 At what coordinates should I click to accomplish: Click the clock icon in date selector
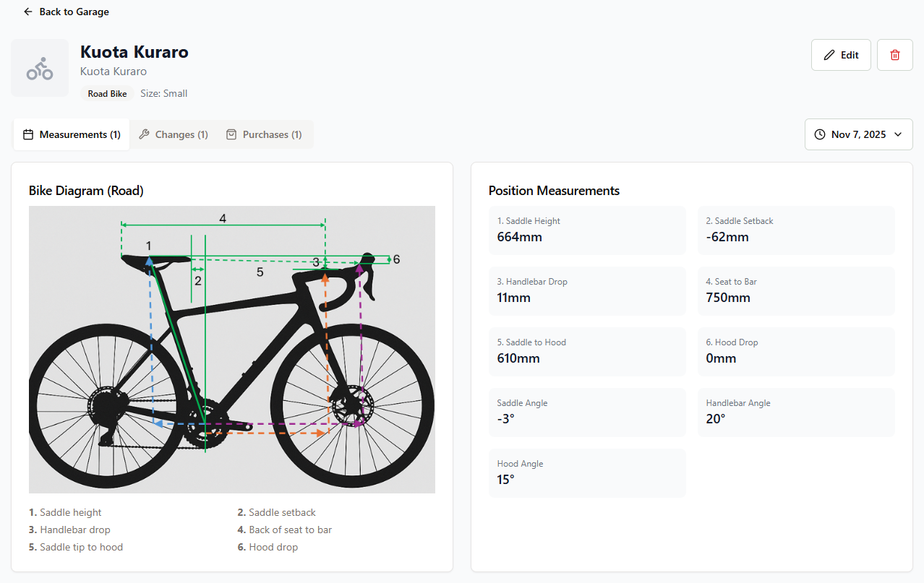[820, 134]
